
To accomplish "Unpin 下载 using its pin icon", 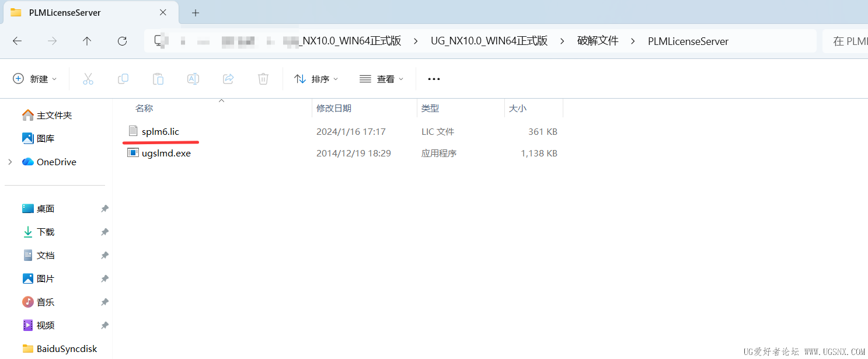I will pyautogui.click(x=104, y=232).
